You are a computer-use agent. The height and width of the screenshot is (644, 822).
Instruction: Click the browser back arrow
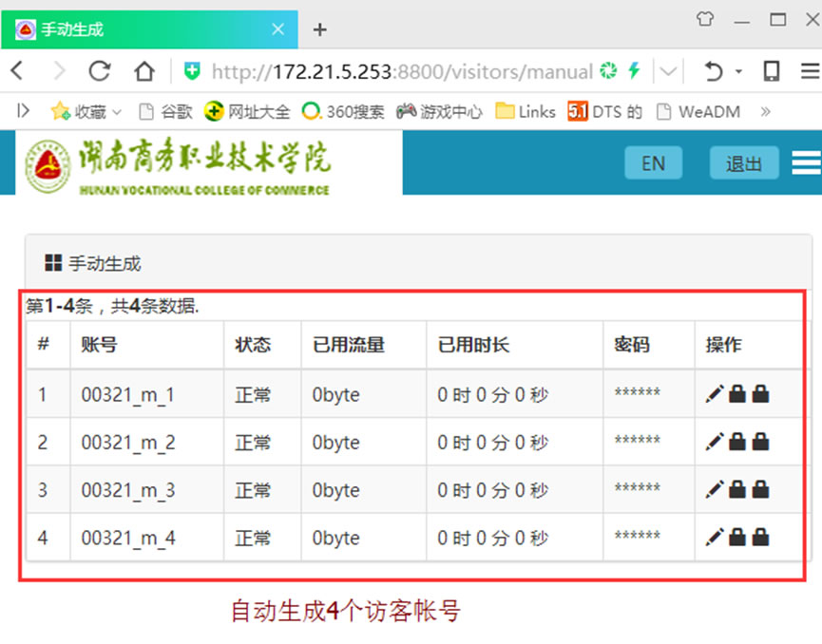tap(17, 71)
